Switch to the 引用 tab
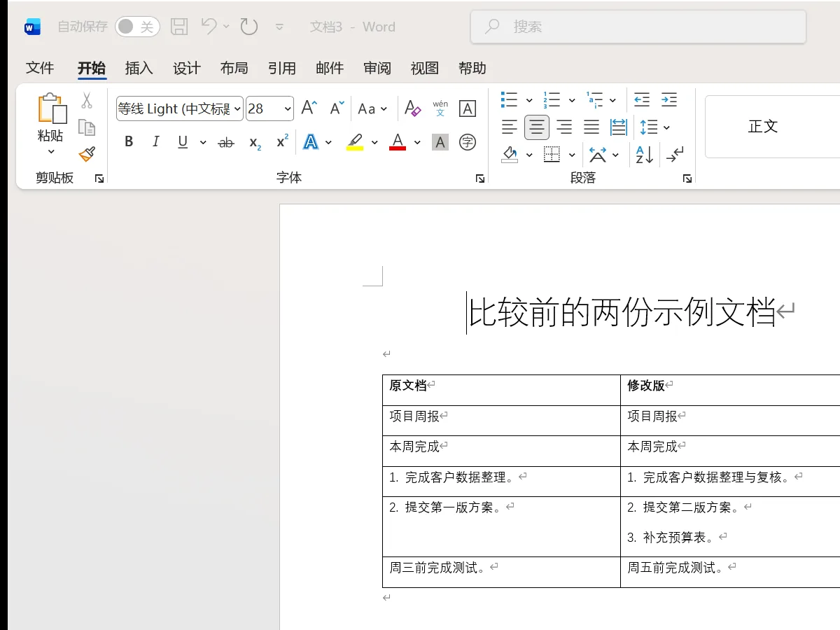Image resolution: width=840 pixels, height=630 pixels. coord(281,68)
